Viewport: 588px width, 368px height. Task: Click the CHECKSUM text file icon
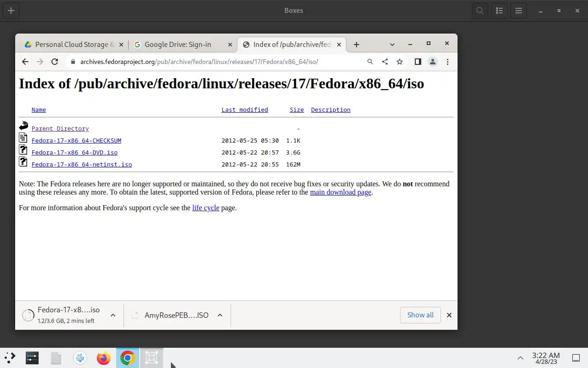coord(23,138)
